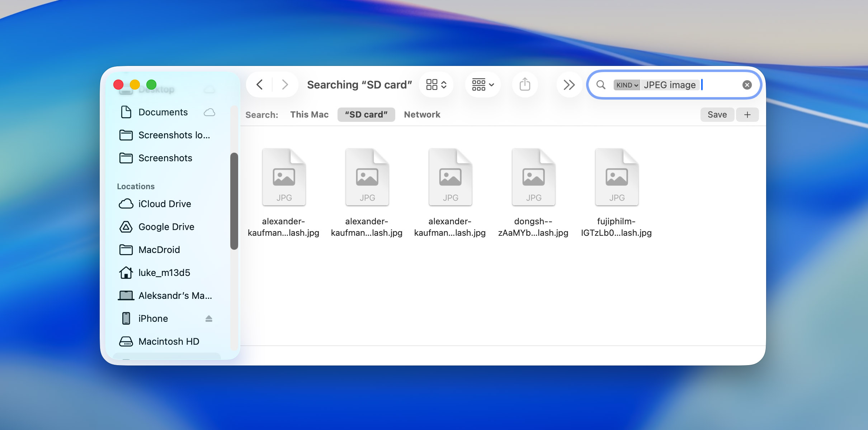Open the Group By dropdown in toolbar
Image resolution: width=868 pixels, height=430 pixels.
483,85
